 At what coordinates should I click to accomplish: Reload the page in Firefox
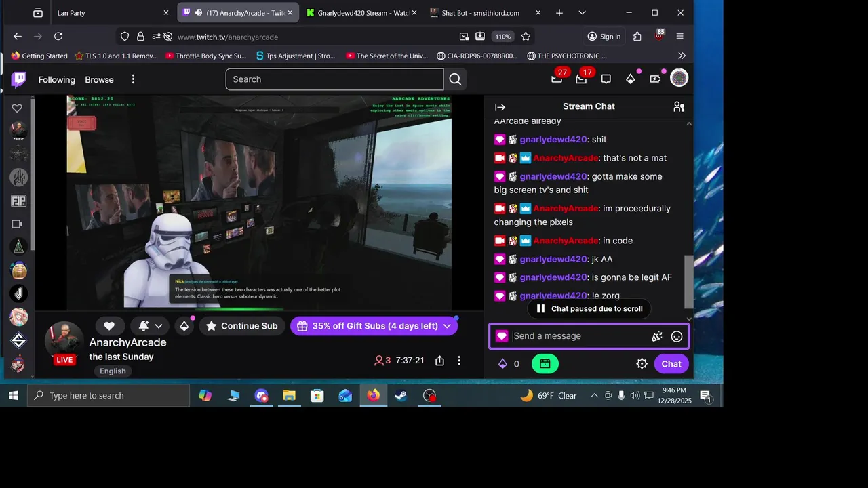pyautogui.click(x=58, y=37)
